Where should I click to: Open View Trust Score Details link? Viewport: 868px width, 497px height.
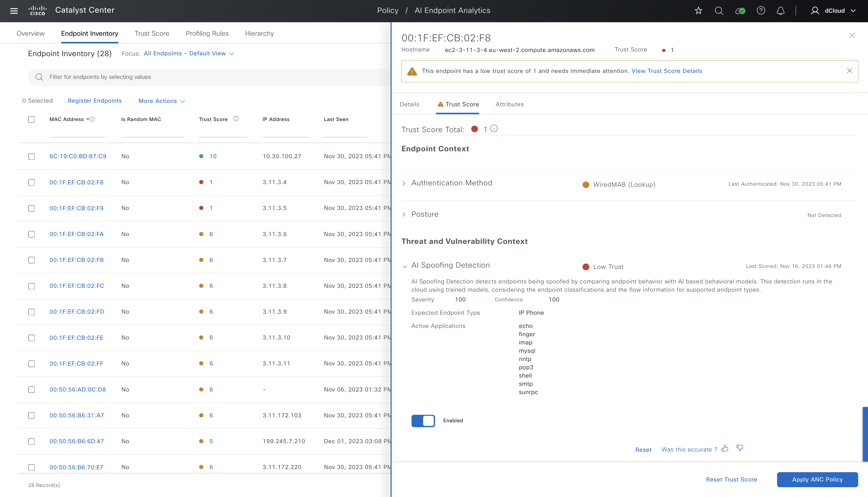(x=667, y=71)
